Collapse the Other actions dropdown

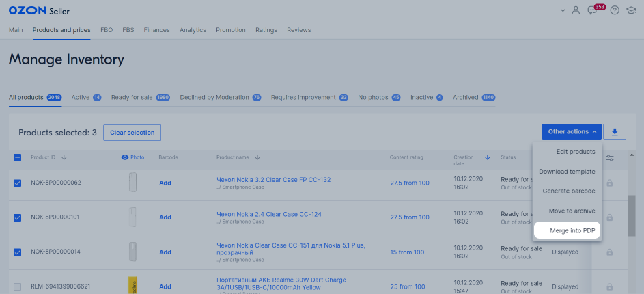pyautogui.click(x=572, y=132)
